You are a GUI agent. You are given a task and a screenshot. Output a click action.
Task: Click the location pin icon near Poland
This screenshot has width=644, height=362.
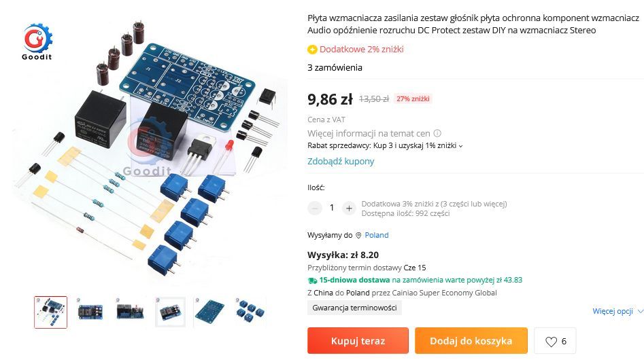pyautogui.click(x=358, y=235)
